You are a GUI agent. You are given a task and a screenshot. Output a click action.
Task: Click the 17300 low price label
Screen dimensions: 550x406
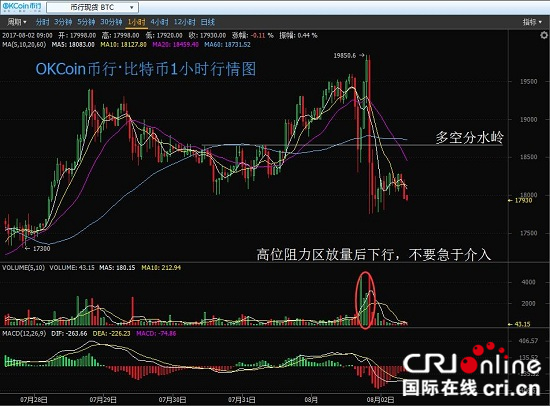pyautogui.click(x=41, y=248)
